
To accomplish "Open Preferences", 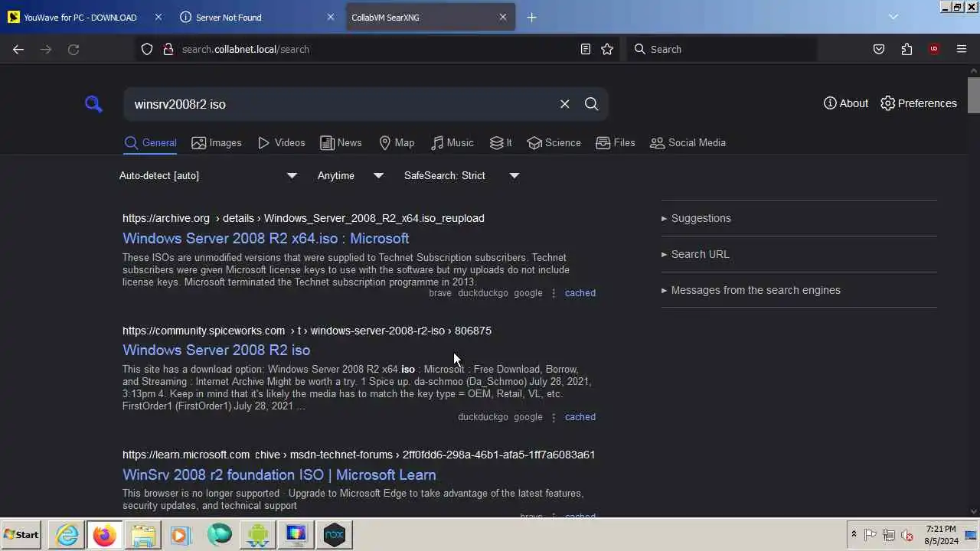I will 918,103.
